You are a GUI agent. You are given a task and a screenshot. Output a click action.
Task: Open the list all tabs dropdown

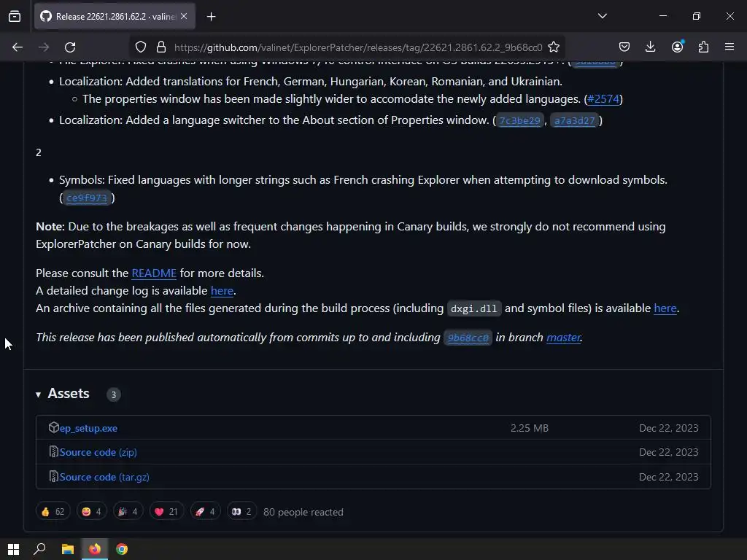602,16
